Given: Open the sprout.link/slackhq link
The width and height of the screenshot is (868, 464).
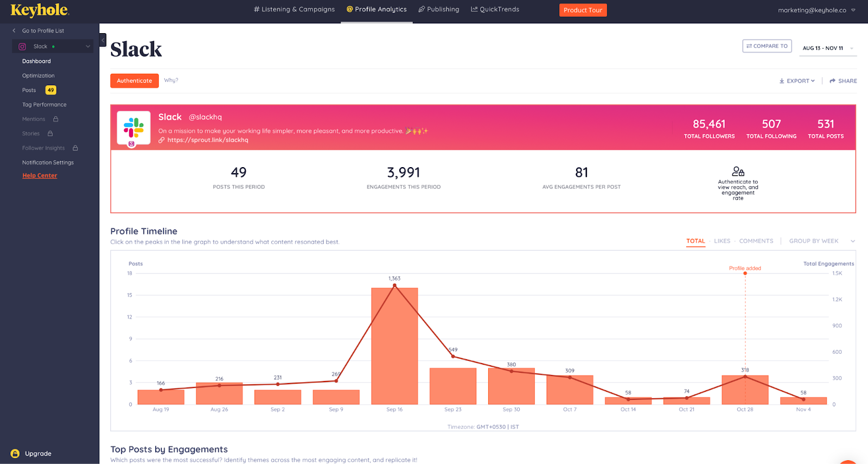Looking at the screenshot, I should (207, 140).
